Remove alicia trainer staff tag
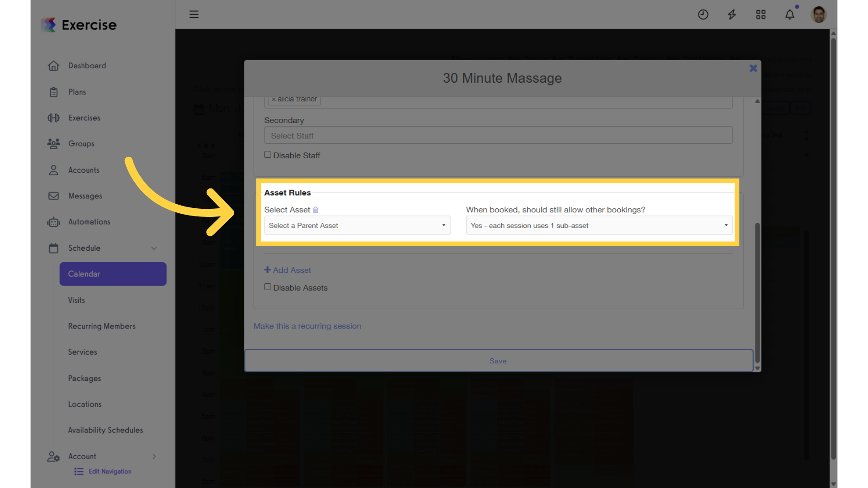This screenshot has width=868, height=488. click(274, 99)
